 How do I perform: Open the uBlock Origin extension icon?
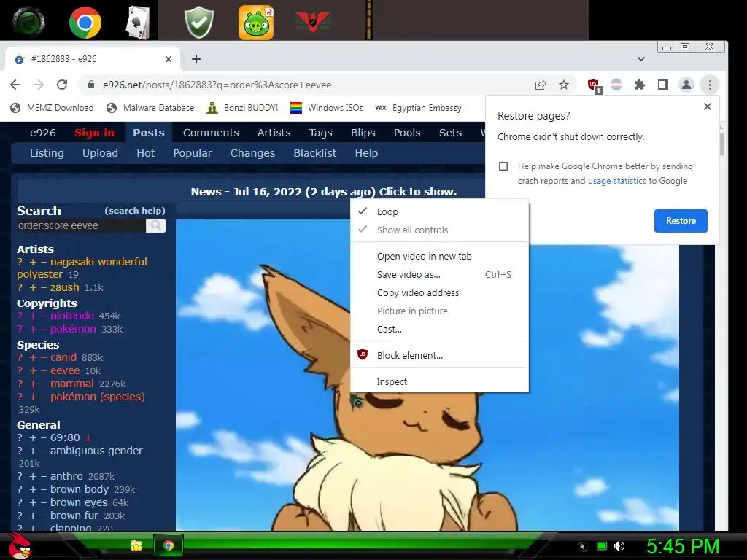[x=594, y=85]
